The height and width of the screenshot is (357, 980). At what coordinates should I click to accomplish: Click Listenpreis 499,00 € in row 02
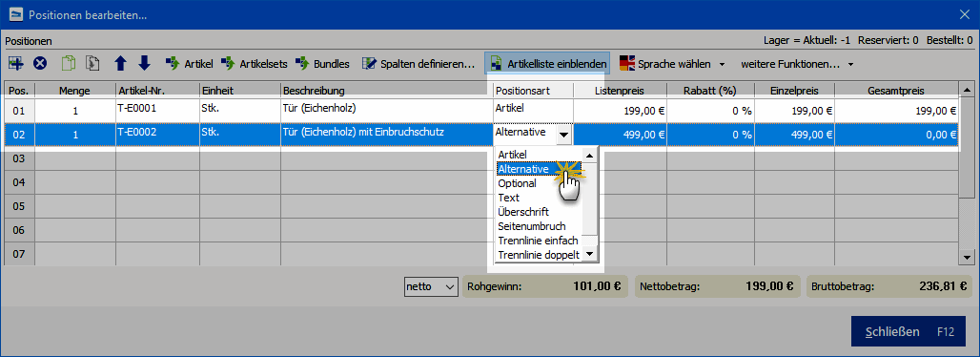[x=620, y=134]
